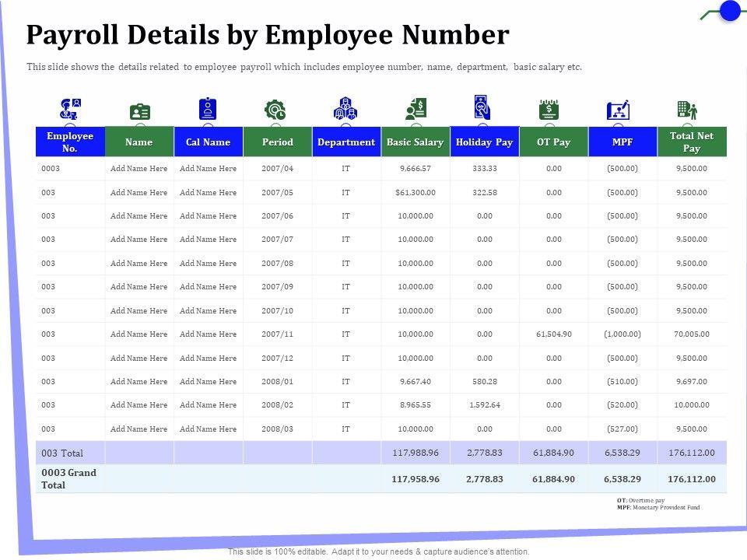
Task: Click the grand total basic salary 117,958.96
Action: [x=416, y=479]
